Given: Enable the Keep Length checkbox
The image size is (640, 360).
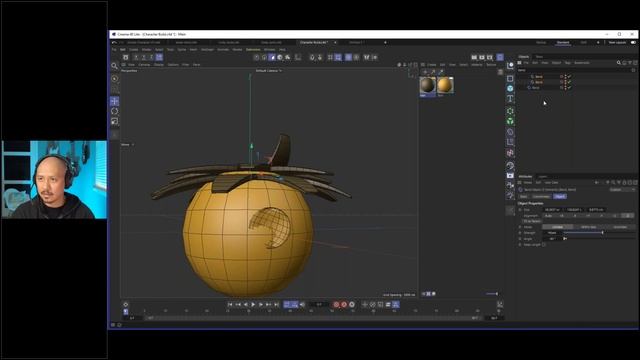Looking at the screenshot, I should tap(544, 244).
